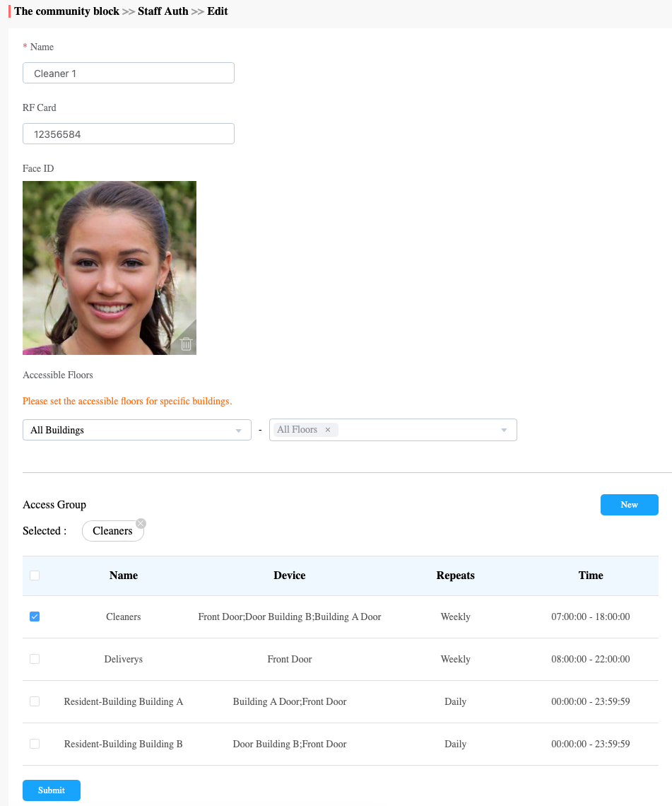Click the All Buildings dropdown arrow
Image resolution: width=672 pixels, height=806 pixels.
(240, 429)
